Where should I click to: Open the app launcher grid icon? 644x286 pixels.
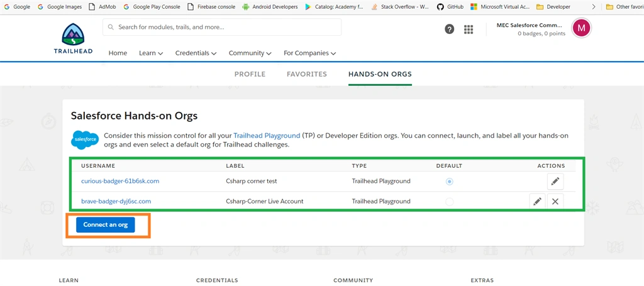tap(469, 29)
